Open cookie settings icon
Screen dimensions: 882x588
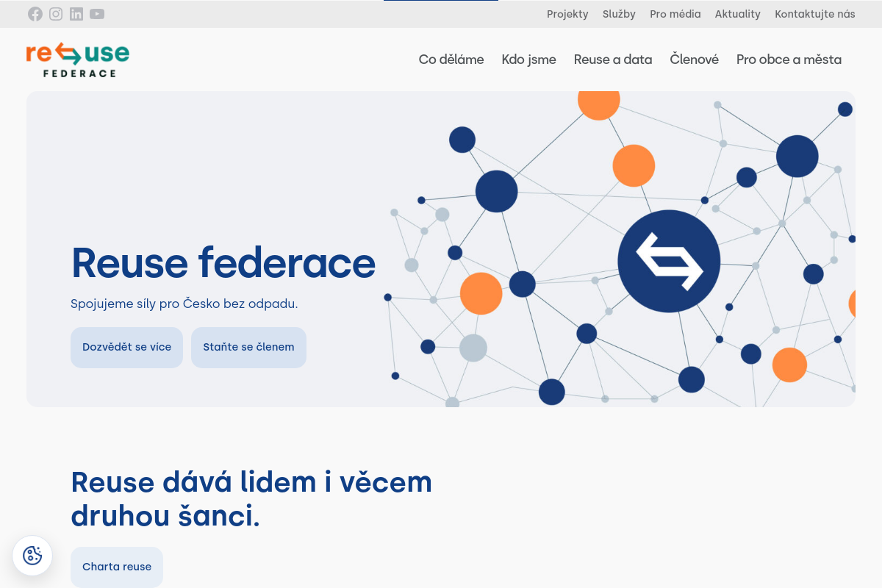[32, 556]
